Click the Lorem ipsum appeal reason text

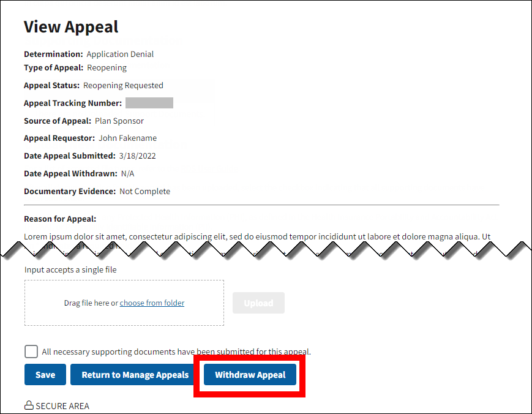(245, 236)
